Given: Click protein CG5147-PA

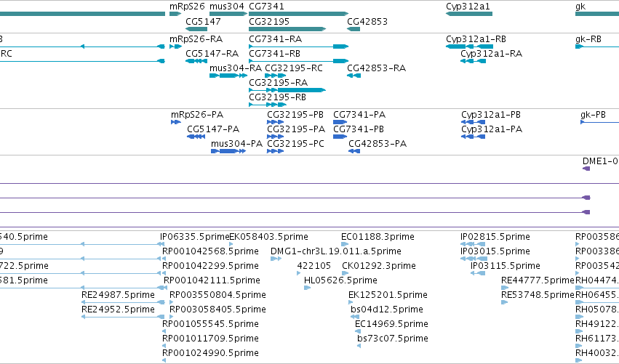Looking at the screenshot, I should coord(213,129).
